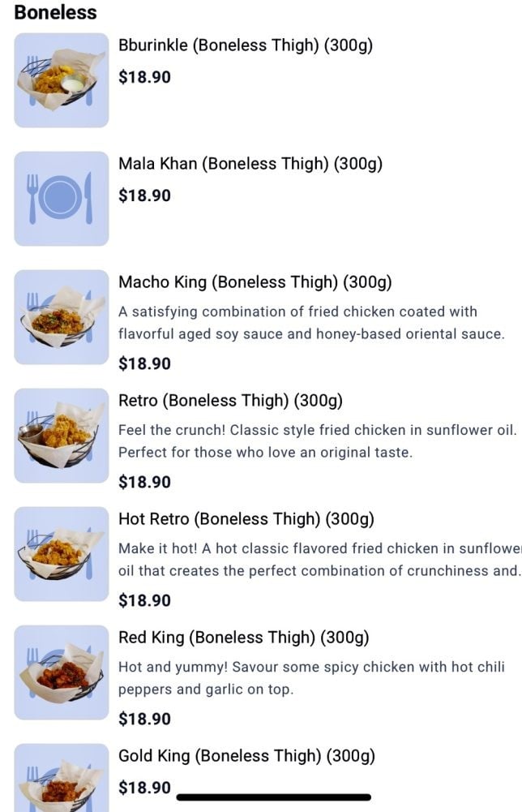522x812 pixels.
Task: Tap the Mala Khan placeholder plate icon
Action: click(x=62, y=199)
